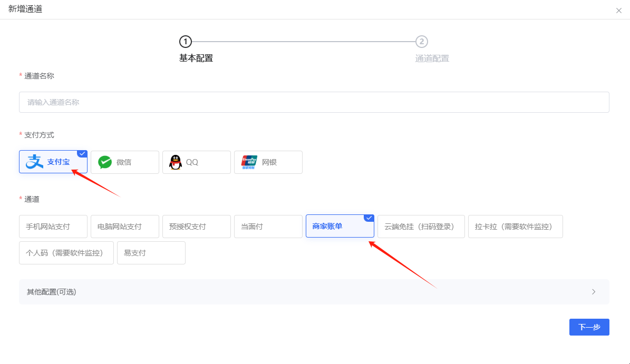Choose 云端免挂（扫码登录）channel
This screenshot has height=364, width=630.
point(421,227)
